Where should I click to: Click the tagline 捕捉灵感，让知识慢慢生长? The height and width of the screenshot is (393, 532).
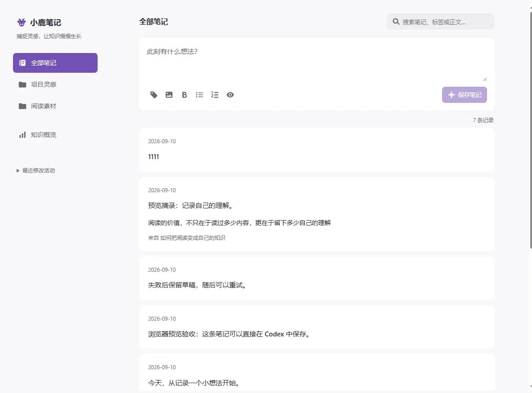49,36
